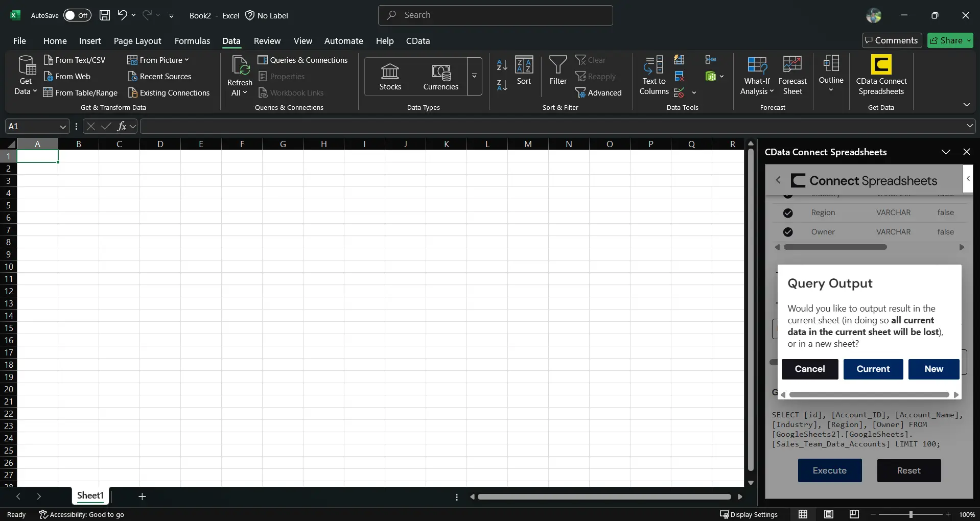Open the Get Data icon
The width and height of the screenshot is (980, 521).
[x=26, y=76]
